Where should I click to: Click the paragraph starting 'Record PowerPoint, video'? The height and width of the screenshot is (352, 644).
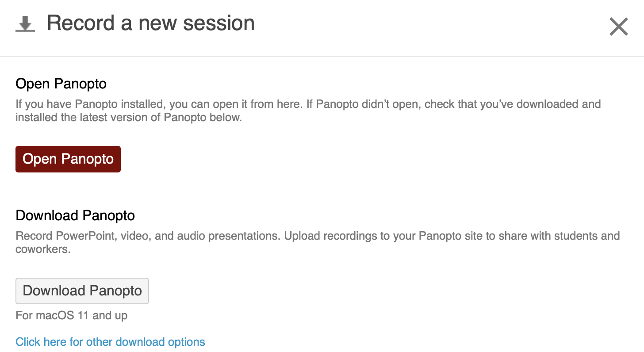tap(318, 242)
